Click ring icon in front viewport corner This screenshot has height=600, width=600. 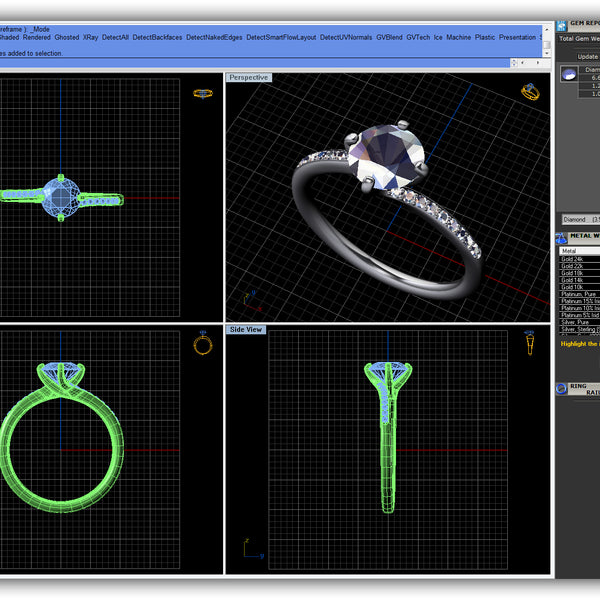coord(203,344)
